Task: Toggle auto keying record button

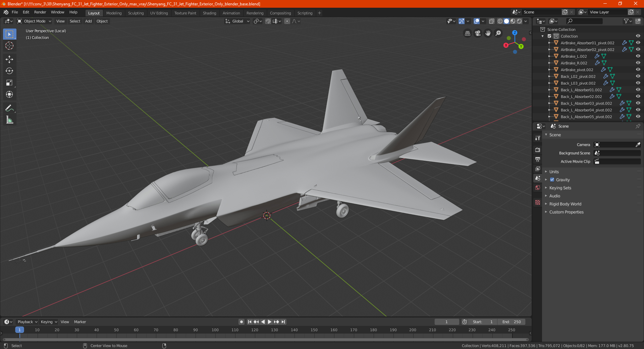Action: [241, 322]
